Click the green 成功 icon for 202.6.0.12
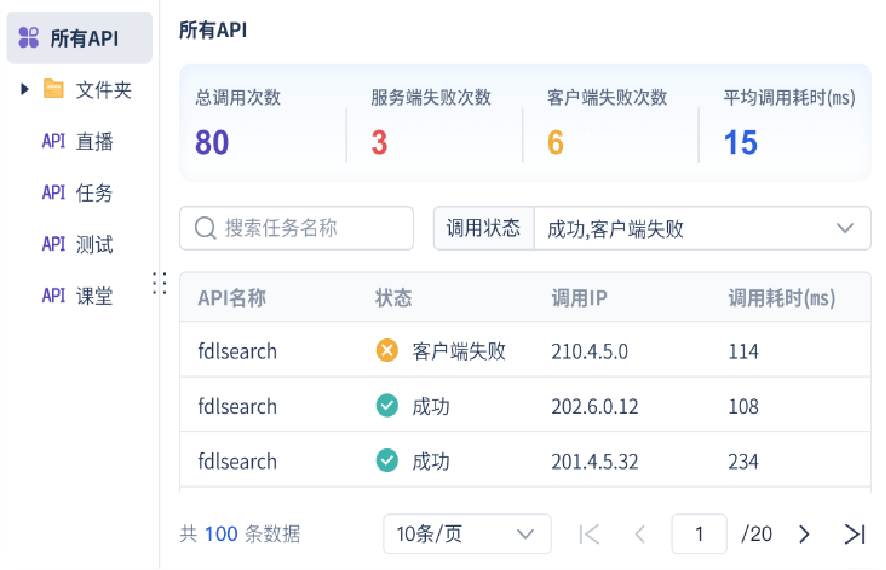Image resolution: width=886 pixels, height=570 pixels. point(387,405)
